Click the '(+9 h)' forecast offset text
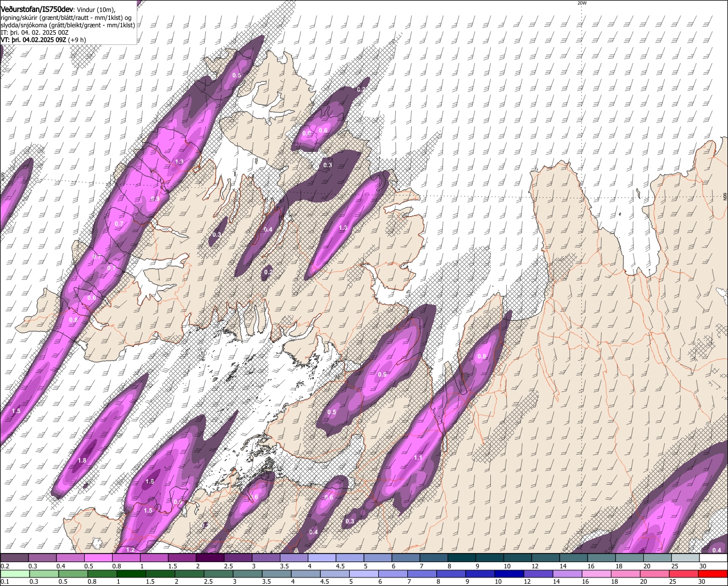Screen dimensions: 728x586 (x=77, y=40)
